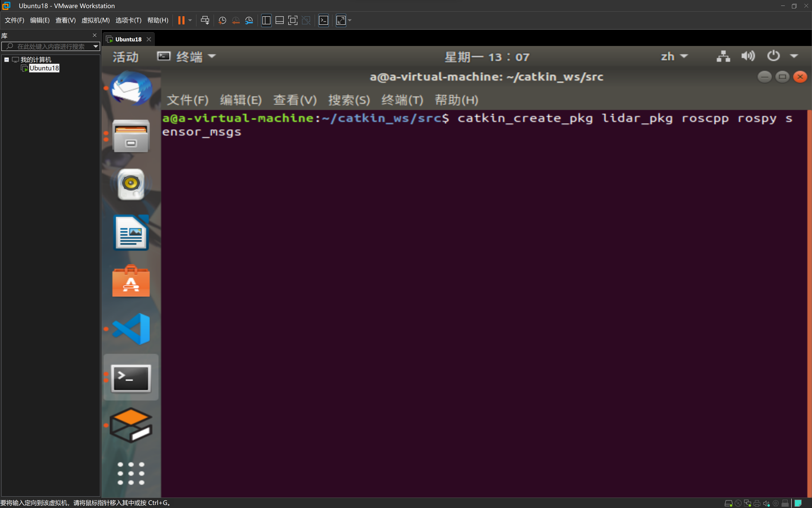
Task: Open the message log note icon
Action: point(798,503)
